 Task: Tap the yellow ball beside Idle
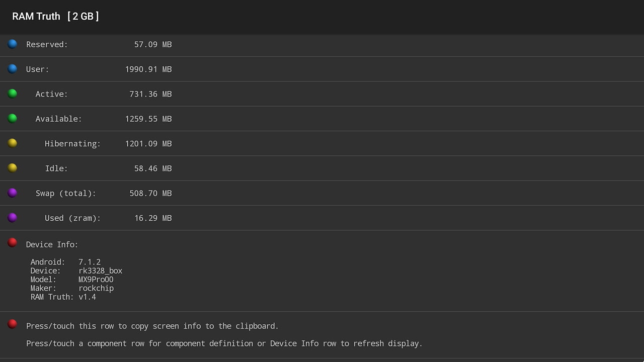[13, 168]
